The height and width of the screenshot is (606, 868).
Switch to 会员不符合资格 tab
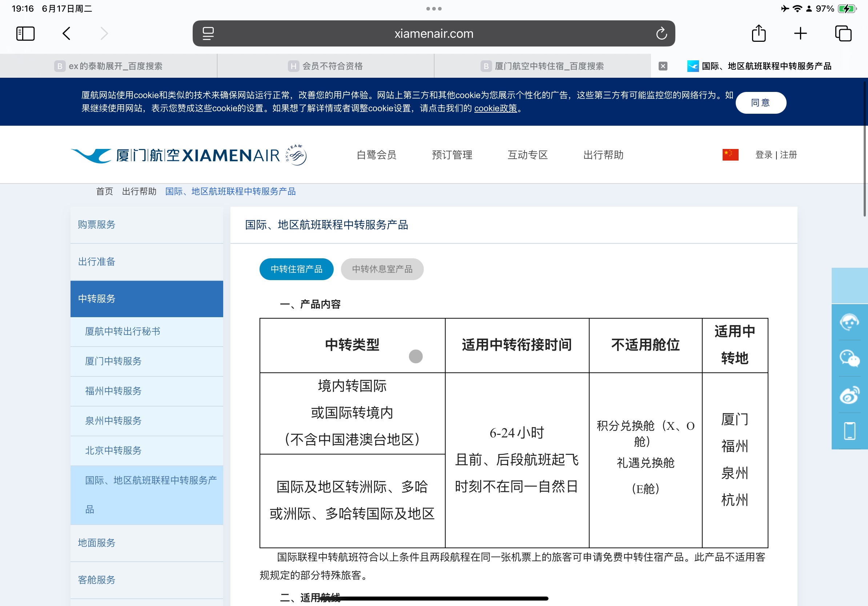click(326, 66)
